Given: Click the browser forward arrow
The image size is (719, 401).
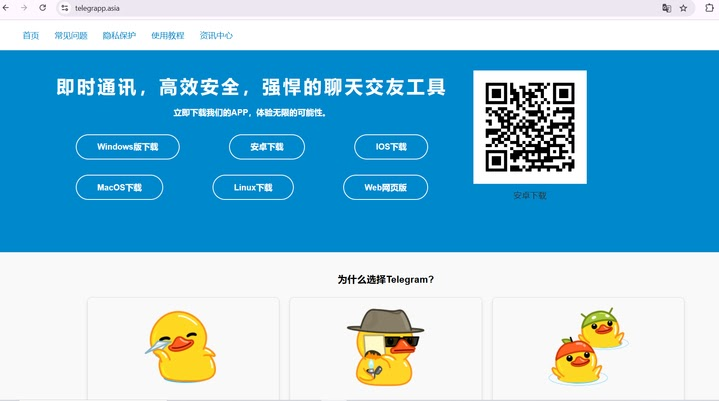Looking at the screenshot, I should tap(24, 8).
